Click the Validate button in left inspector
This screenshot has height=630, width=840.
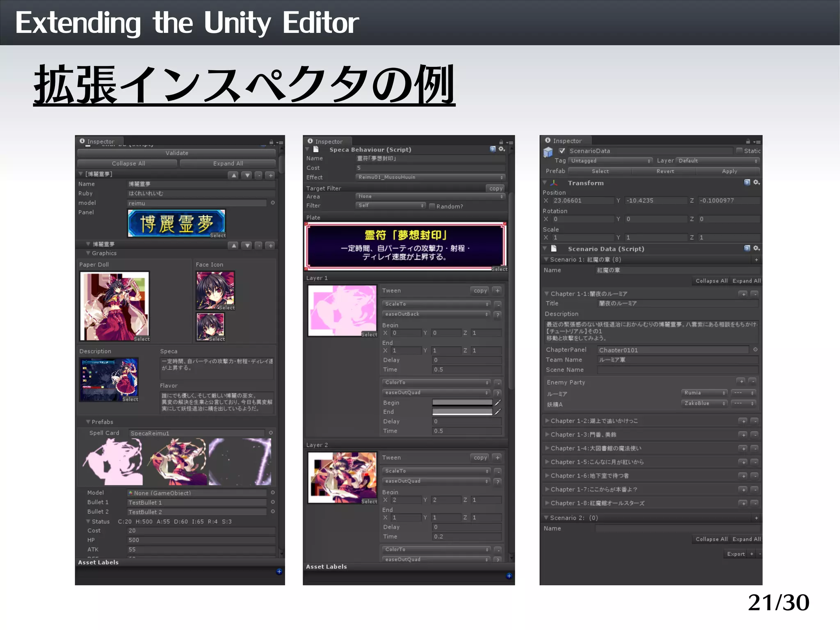[177, 153]
